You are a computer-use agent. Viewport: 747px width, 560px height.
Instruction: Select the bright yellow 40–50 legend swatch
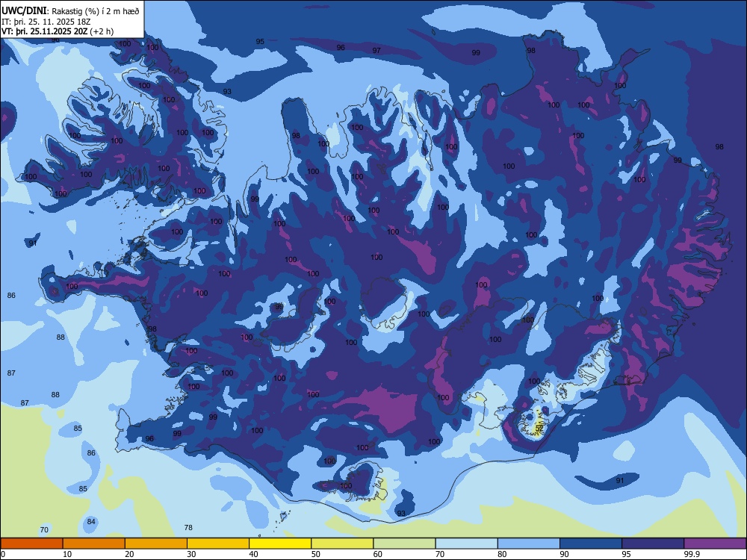click(x=280, y=544)
